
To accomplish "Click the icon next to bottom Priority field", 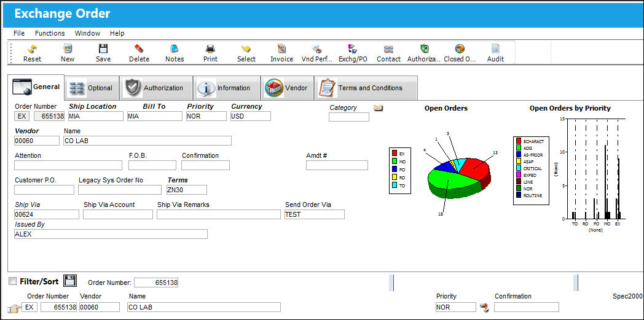I will (484, 307).
